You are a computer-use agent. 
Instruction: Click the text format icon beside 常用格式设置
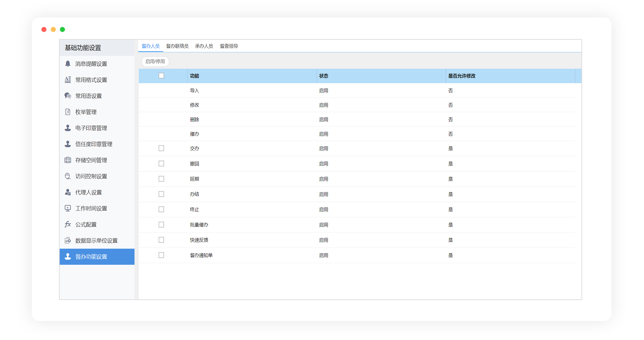pyautogui.click(x=67, y=80)
